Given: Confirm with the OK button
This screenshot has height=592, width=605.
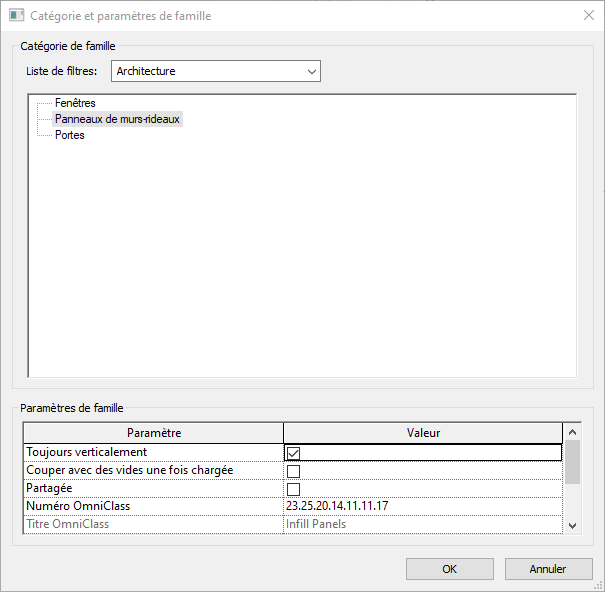Looking at the screenshot, I should [449, 569].
